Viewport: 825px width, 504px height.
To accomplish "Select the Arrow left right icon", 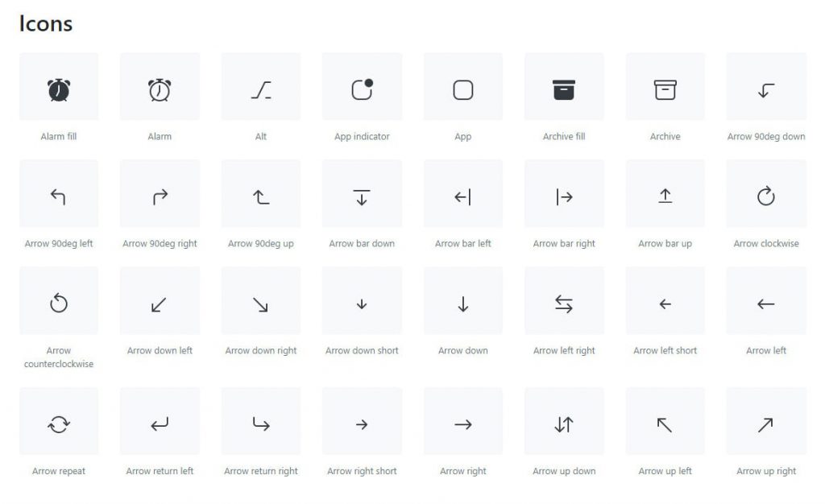I will (x=563, y=304).
